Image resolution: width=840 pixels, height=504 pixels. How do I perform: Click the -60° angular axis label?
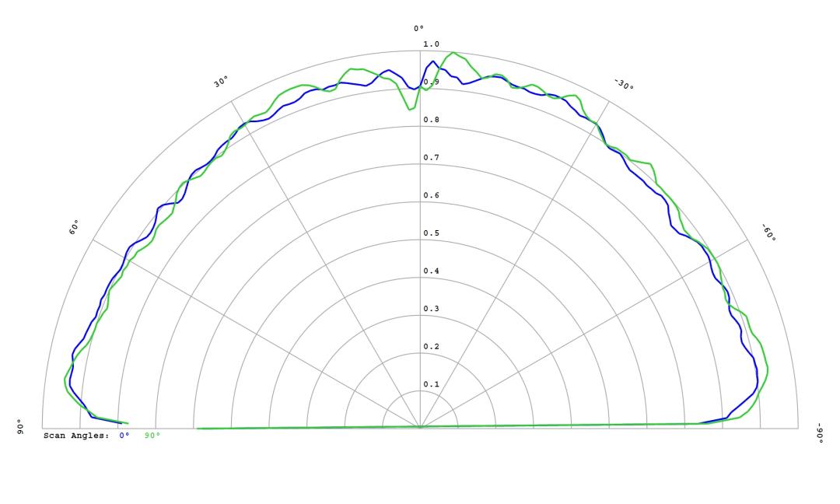click(768, 233)
